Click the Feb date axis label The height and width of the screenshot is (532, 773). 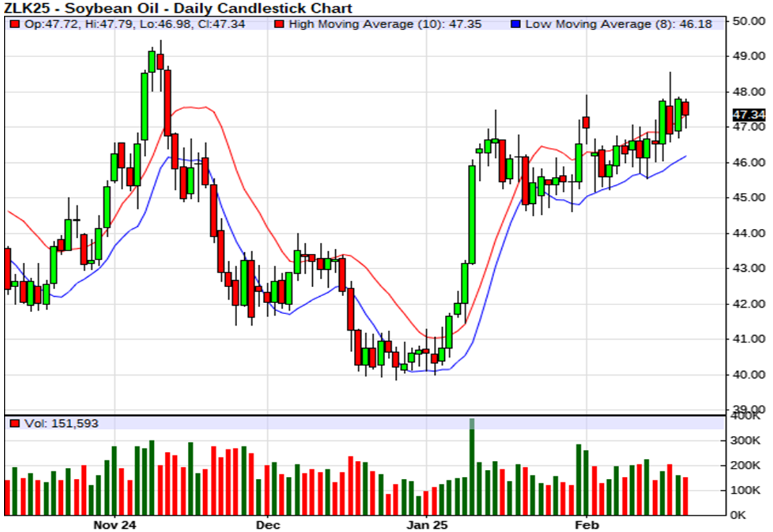pos(586,525)
